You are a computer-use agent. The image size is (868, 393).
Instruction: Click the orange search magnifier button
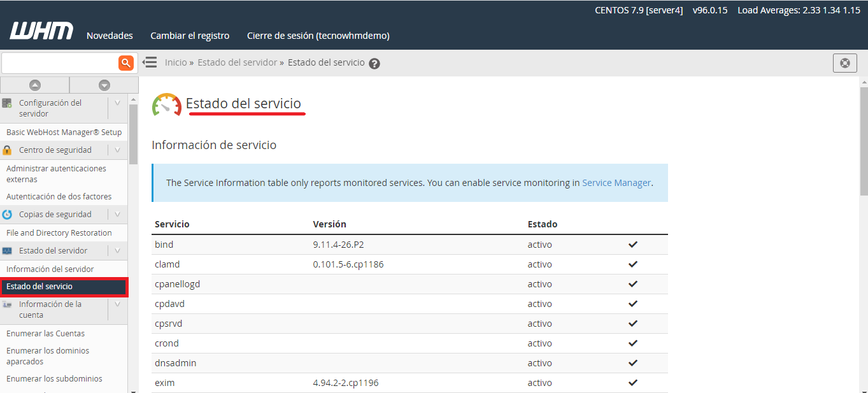pyautogui.click(x=126, y=62)
